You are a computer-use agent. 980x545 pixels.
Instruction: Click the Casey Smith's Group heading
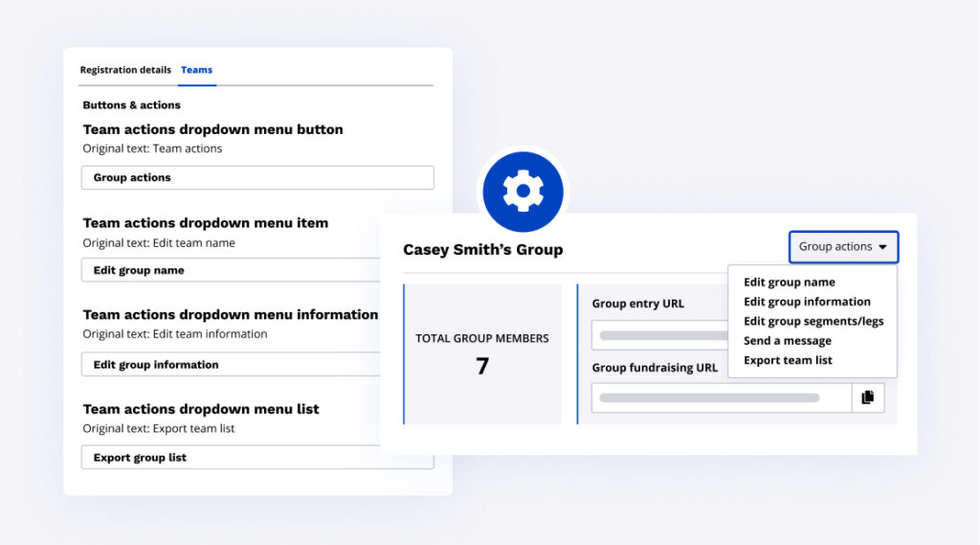pos(482,250)
